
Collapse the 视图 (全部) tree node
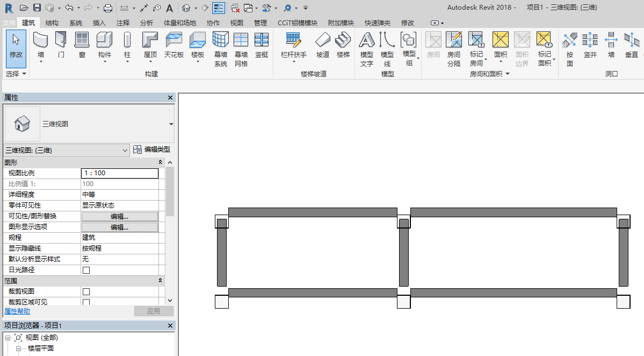[x=8, y=338]
